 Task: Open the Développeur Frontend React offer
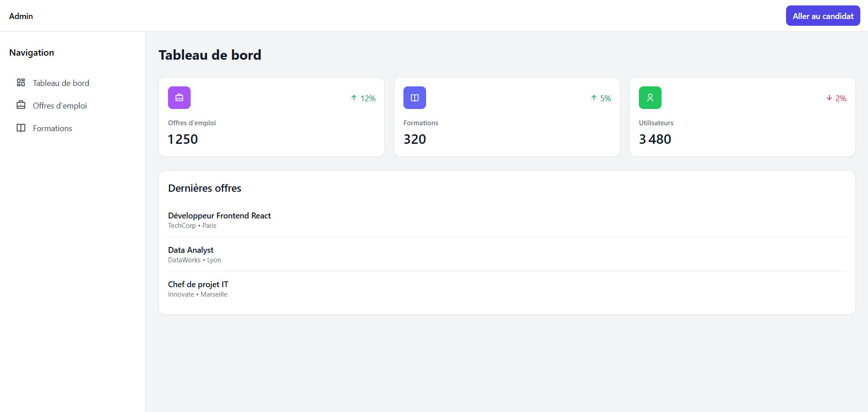tap(219, 216)
